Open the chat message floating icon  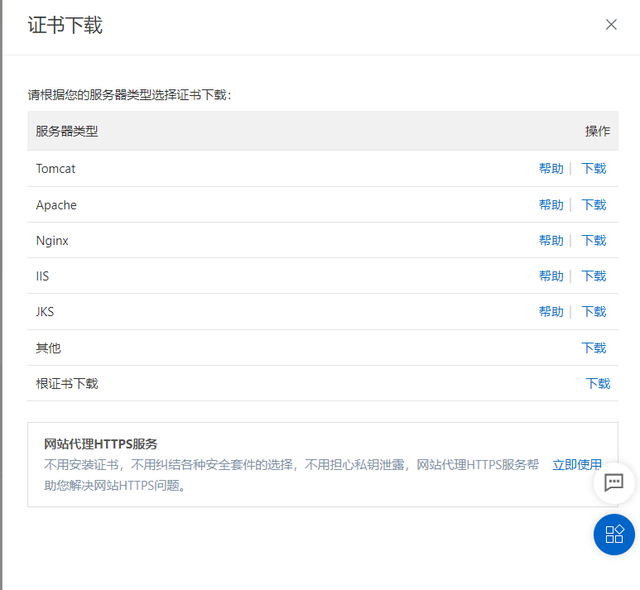click(613, 483)
